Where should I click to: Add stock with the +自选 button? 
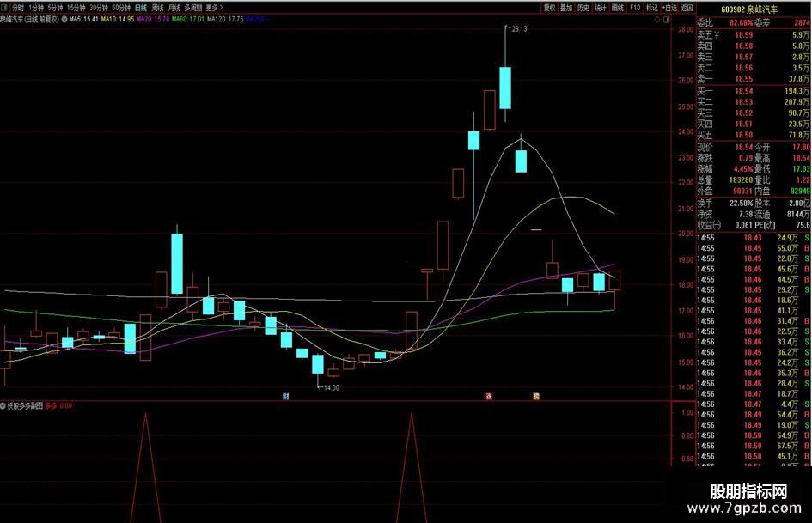[x=670, y=8]
